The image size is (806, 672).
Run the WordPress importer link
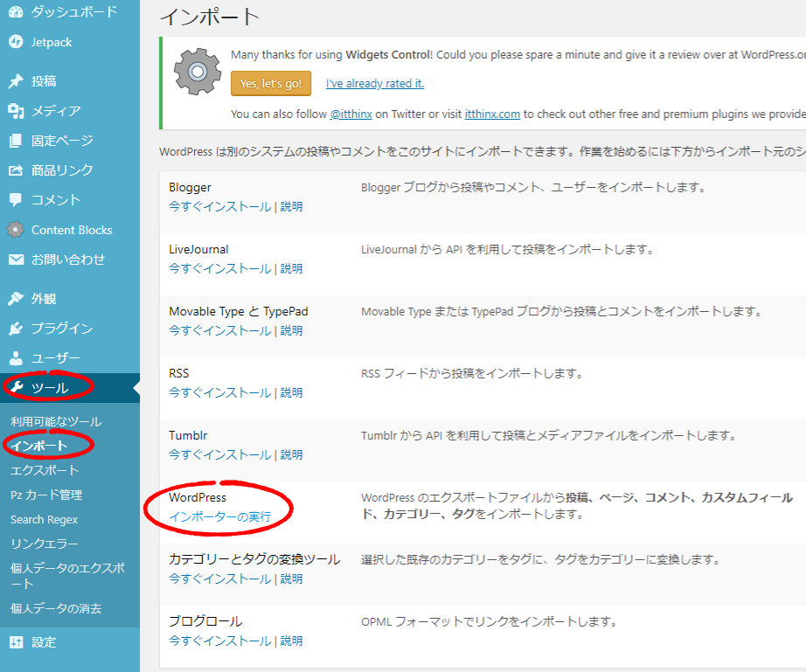pyautogui.click(x=219, y=516)
